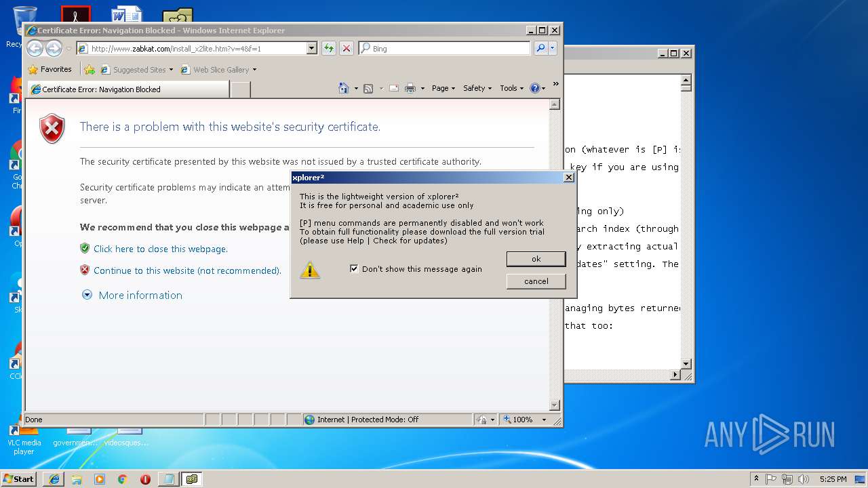Open Windows Media Player on taskbar
This screenshot has width=868, height=488.
(100, 479)
